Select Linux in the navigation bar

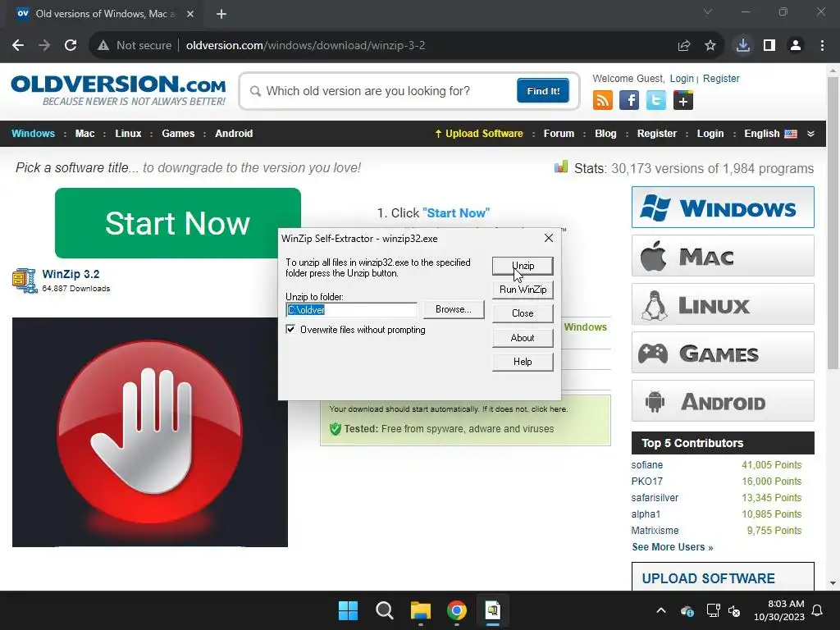point(128,134)
